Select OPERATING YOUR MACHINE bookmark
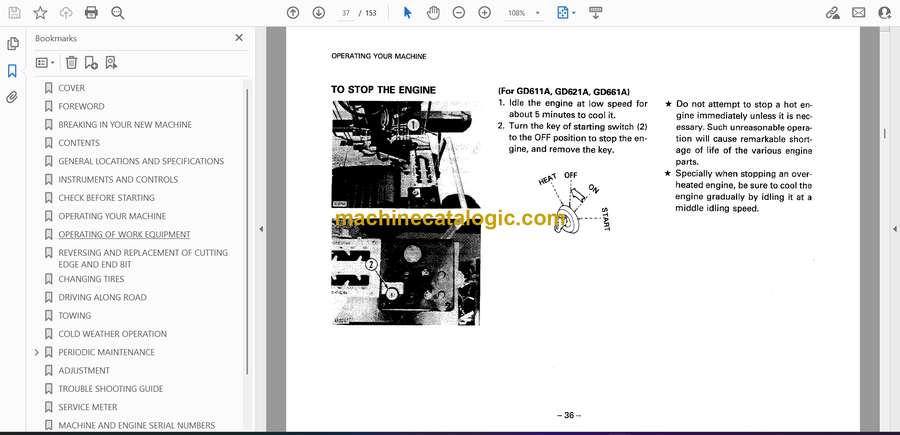The height and width of the screenshot is (435, 900). 112,216
